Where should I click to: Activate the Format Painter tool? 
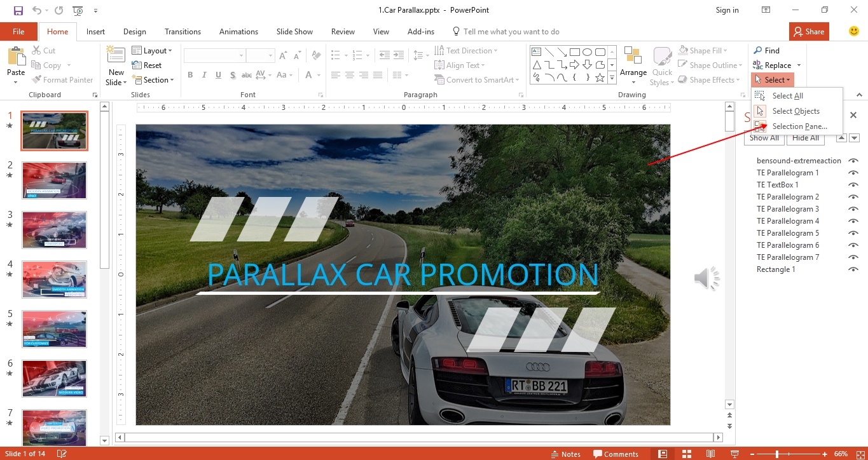(x=62, y=79)
